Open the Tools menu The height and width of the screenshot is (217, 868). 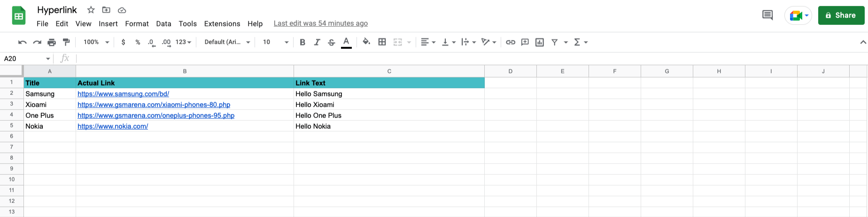(187, 23)
